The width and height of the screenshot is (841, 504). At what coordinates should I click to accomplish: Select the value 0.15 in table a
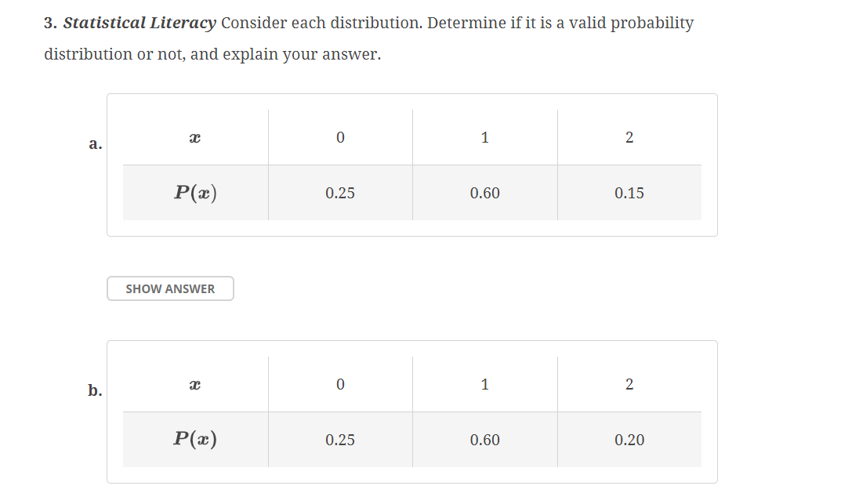pos(629,193)
